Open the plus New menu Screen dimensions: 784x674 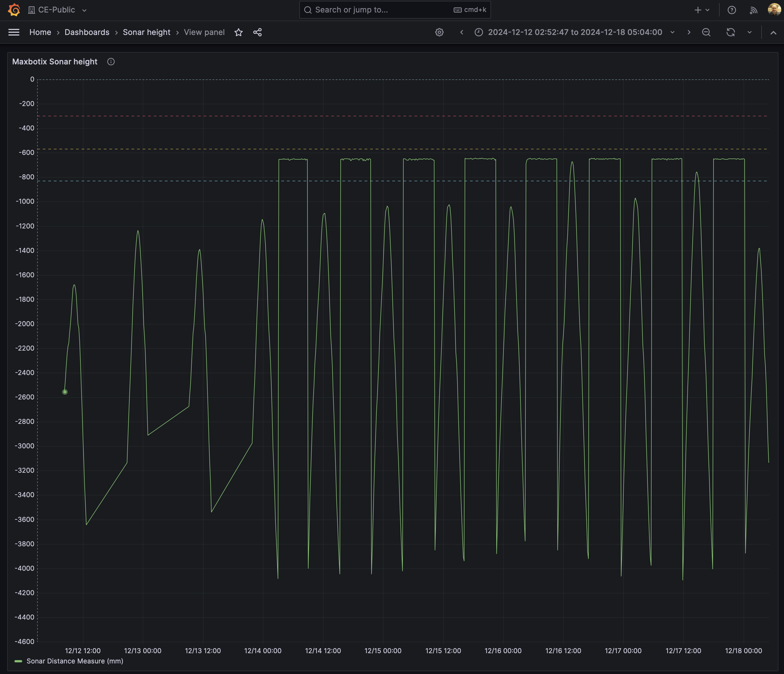coord(698,10)
